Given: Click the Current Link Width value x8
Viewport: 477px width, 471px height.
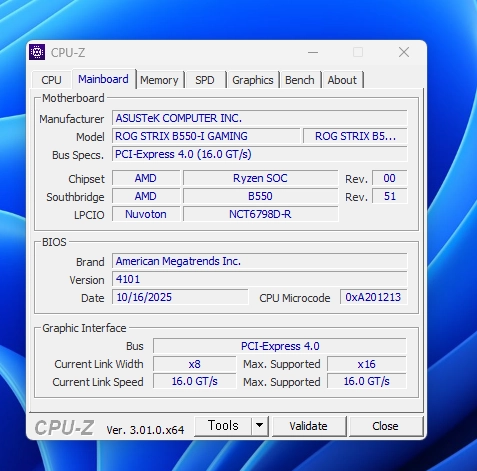Looking at the screenshot, I should [x=195, y=364].
